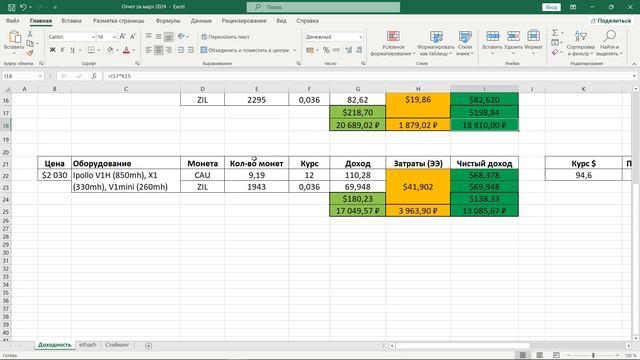The height and width of the screenshot is (360, 640).
Task: Click the red font color A icon
Action: pyautogui.click(x=127, y=50)
